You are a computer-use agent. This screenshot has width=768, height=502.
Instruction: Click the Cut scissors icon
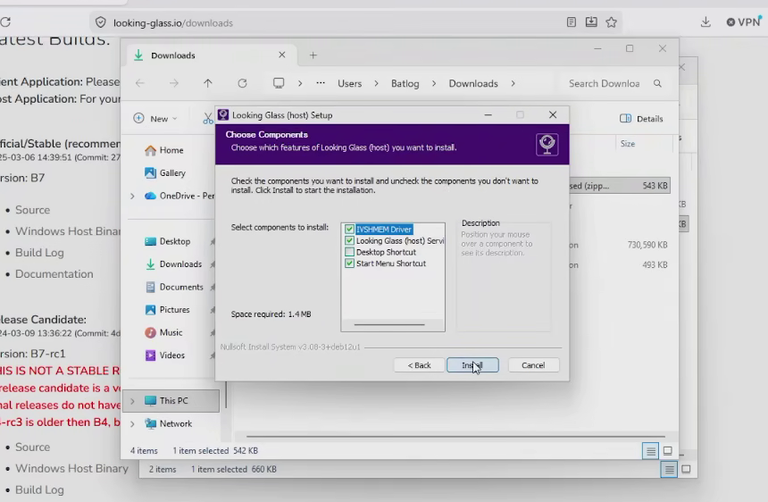(208, 119)
